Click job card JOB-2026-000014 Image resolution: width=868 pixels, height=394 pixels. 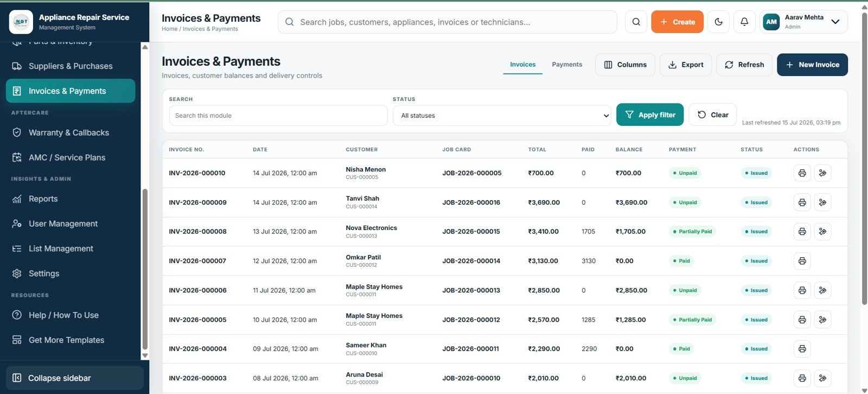click(x=471, y=261)
